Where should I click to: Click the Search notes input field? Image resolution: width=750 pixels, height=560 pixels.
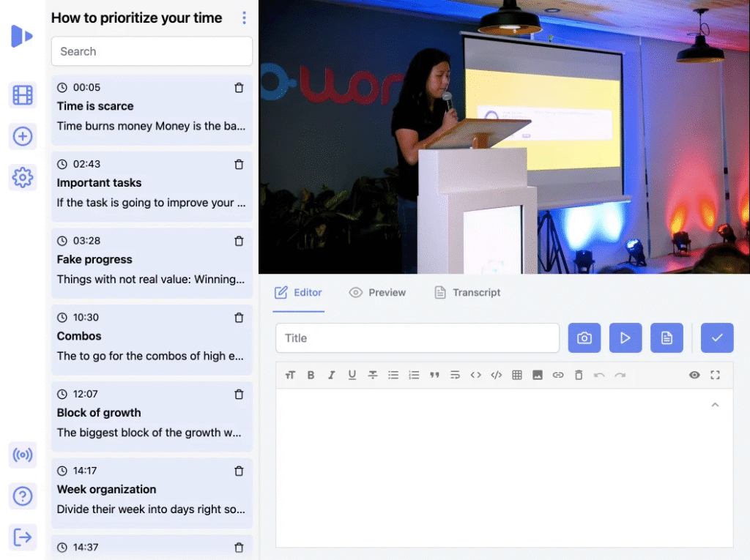[x=152, y=51]
